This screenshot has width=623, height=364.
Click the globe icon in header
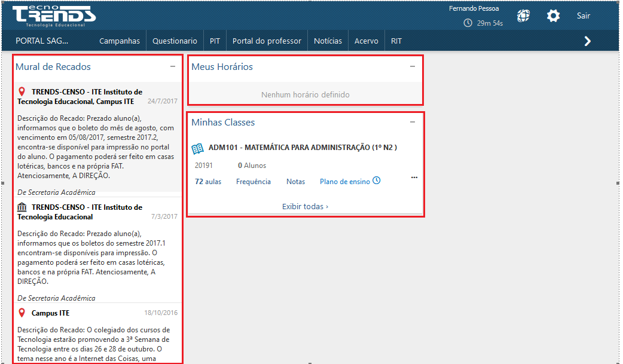(x=523, y=16)
